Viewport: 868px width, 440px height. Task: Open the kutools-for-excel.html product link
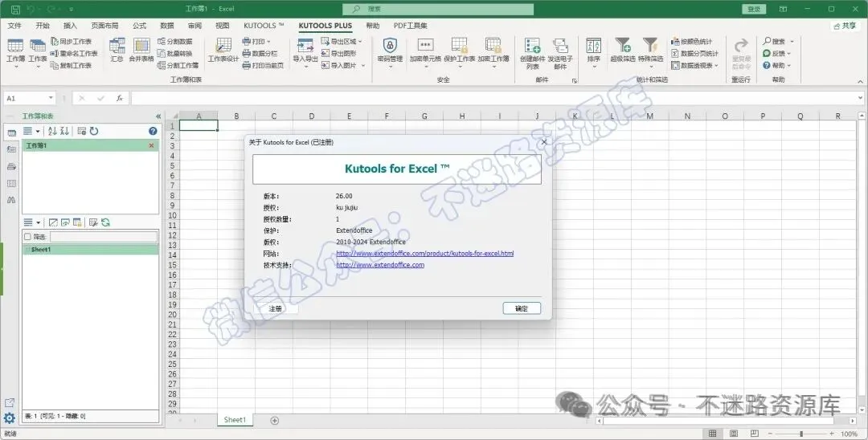click(x=424, y=253)
